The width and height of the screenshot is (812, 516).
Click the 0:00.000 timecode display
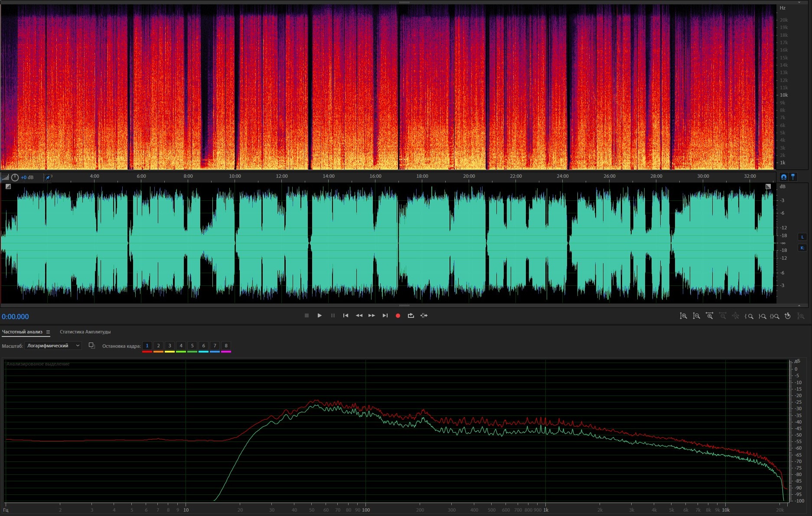(x=16, y=317)
